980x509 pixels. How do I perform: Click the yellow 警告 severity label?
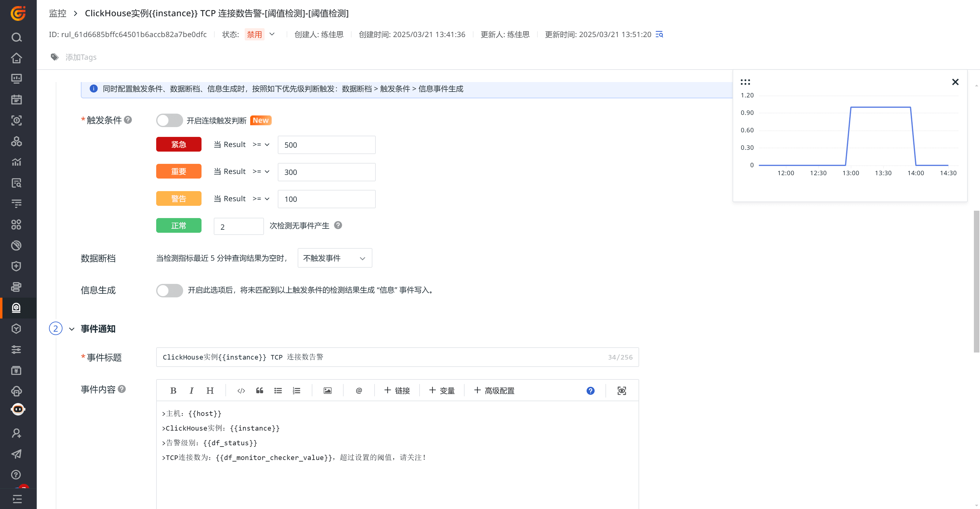(179, 198)
